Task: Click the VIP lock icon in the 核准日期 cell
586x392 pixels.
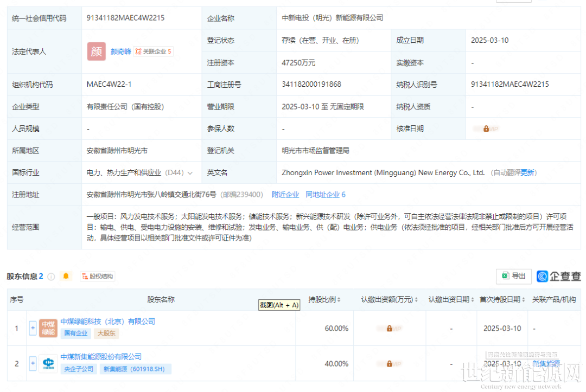Action: [486, 129]
